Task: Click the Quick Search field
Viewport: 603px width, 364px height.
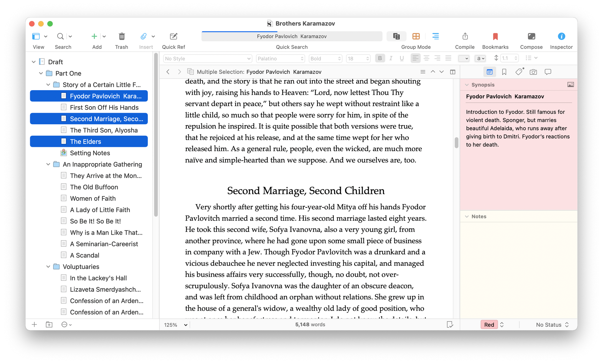Action: (292, 36)
